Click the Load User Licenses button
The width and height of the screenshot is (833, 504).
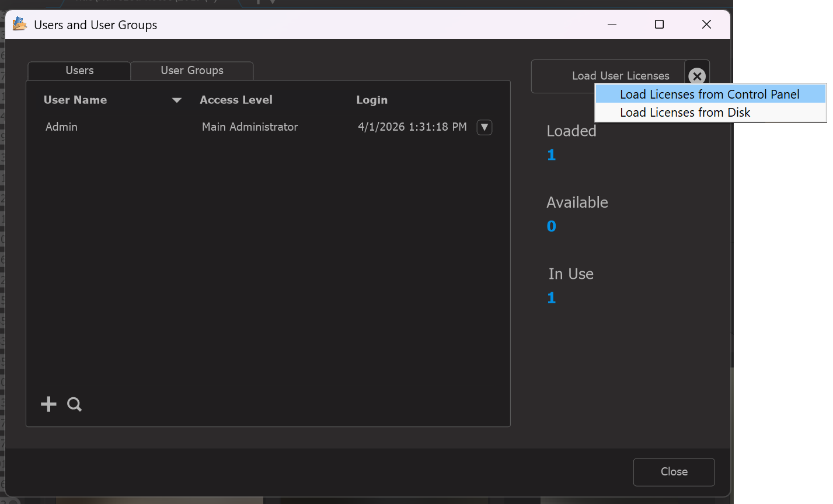(608, 76)
